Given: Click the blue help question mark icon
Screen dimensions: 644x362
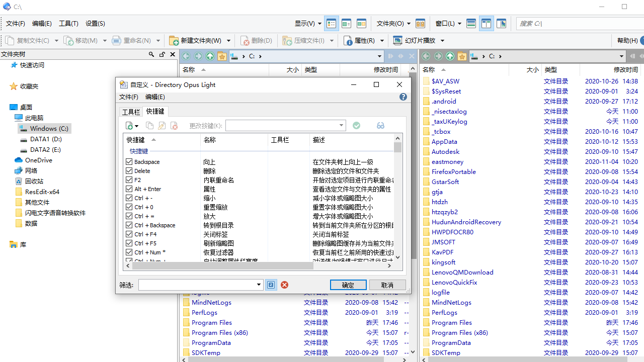Looking at the screenshot, I should (x=403, y=97).
